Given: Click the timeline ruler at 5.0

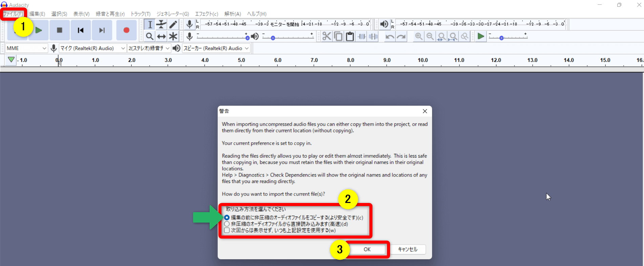Looking at the screenshot, I should click(241, 60).
